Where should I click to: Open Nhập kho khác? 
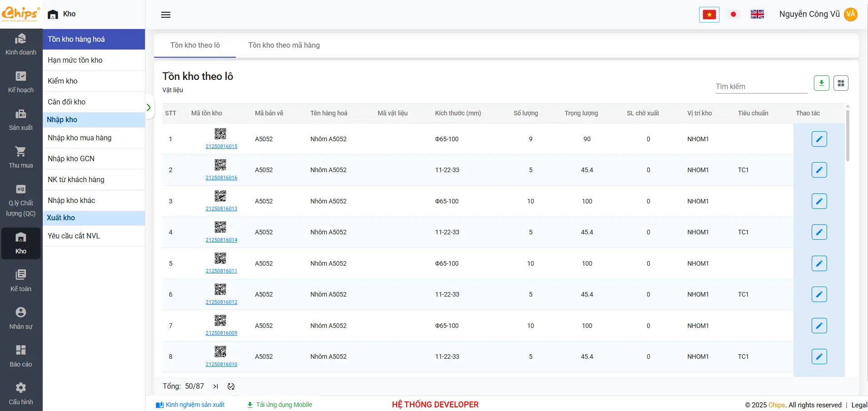pos(94,201)
